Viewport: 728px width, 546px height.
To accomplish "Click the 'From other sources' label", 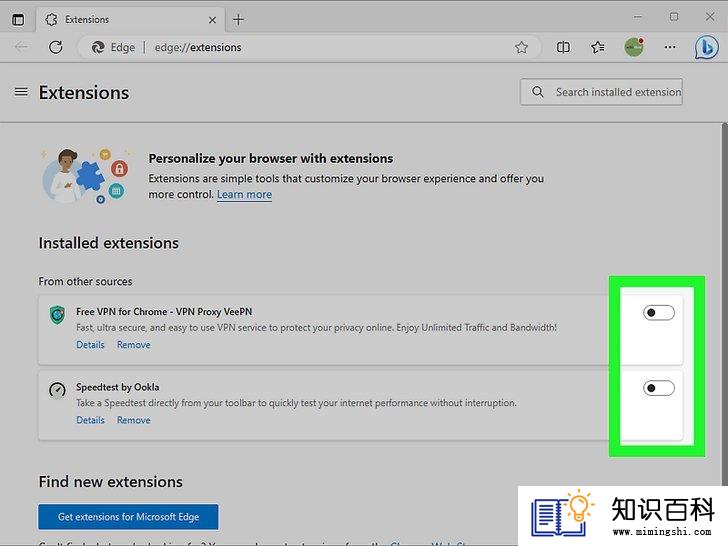I will 85,281.
